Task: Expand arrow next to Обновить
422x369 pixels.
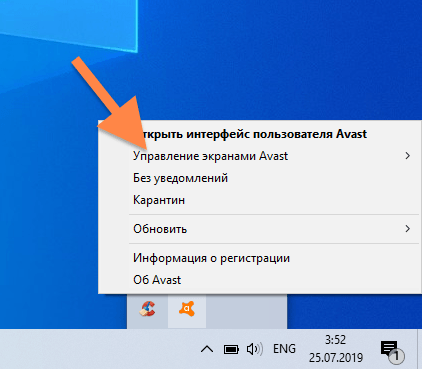Action: [x=407, y=229]
